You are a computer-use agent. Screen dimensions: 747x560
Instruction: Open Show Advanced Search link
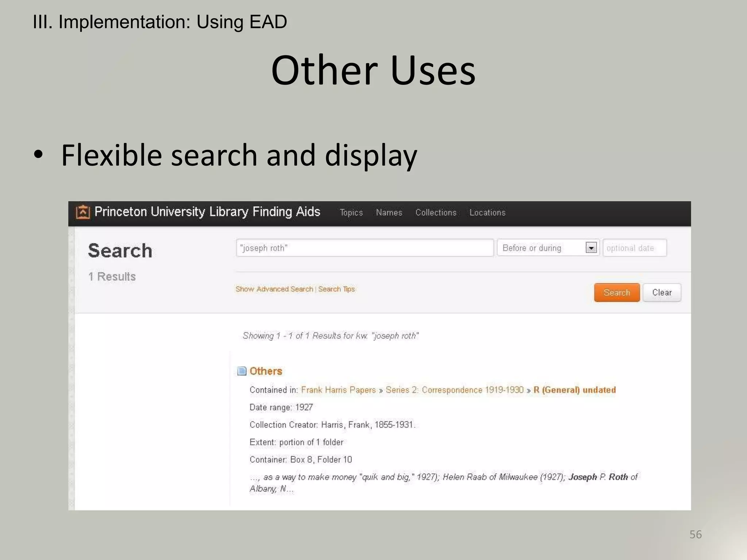coord(274,289)
